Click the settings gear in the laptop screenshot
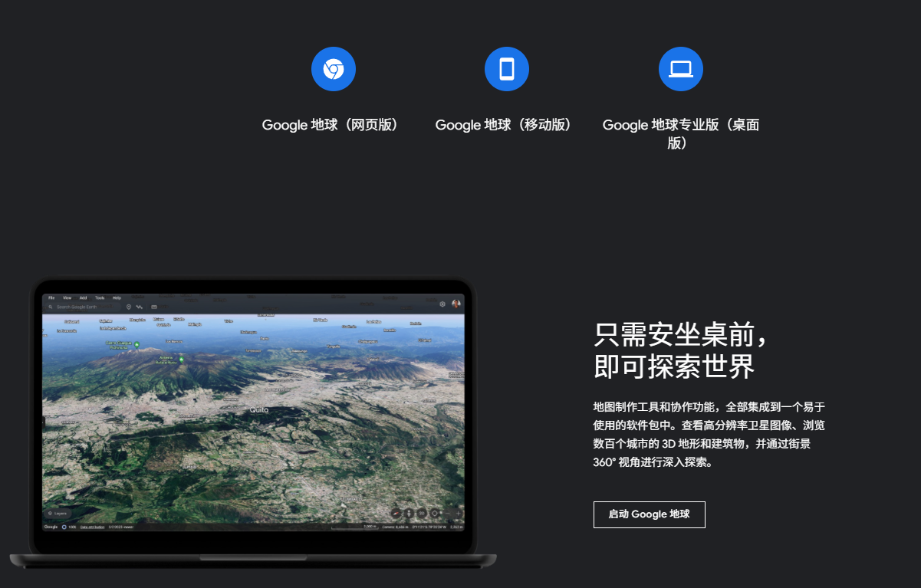The width and height of the screenshot is (921, 588). (442, 304)
